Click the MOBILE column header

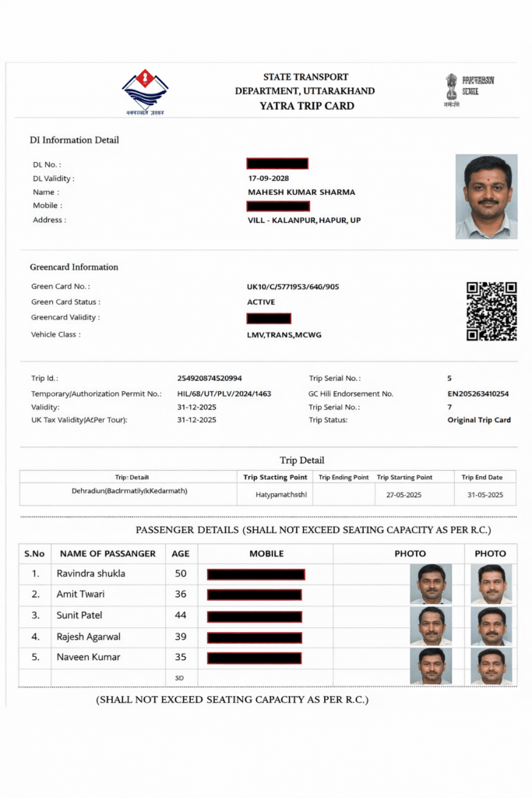click(x=266, y=553)
